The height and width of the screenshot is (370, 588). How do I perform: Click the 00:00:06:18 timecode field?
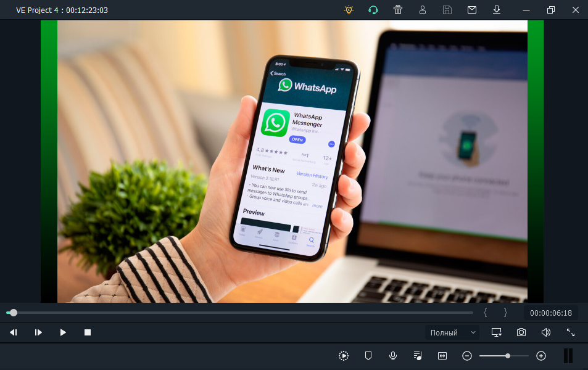point(551,313)
